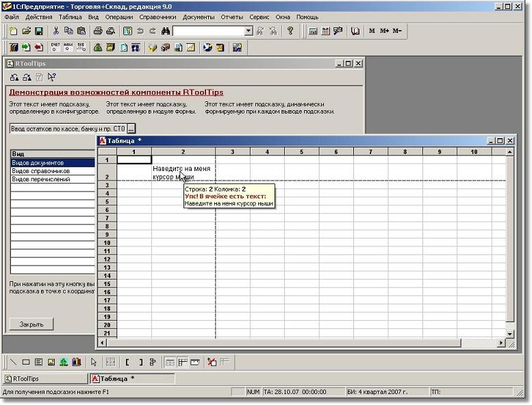Switch to the RToolTips window tab
Screen dimensions: 532x405
click(x=45, y=378)
